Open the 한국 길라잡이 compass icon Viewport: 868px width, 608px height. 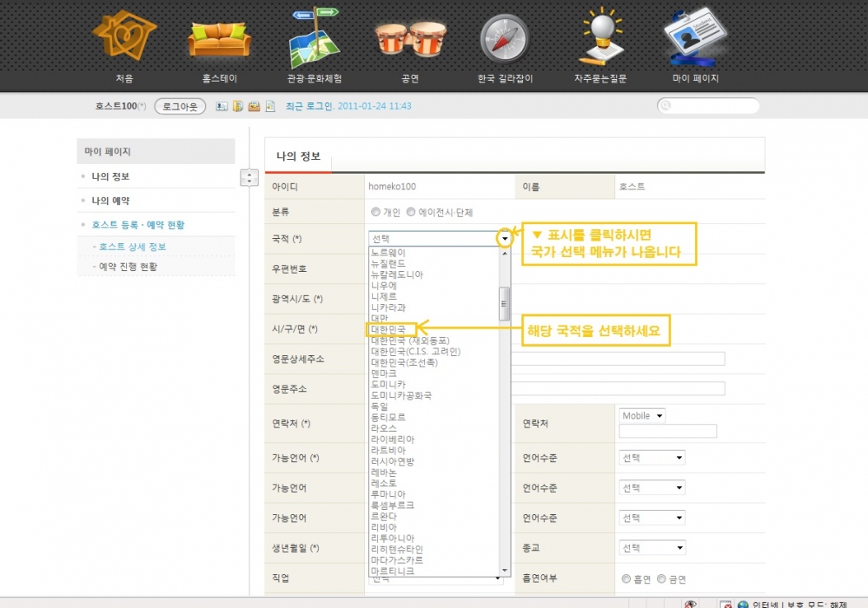click(504, 39)
